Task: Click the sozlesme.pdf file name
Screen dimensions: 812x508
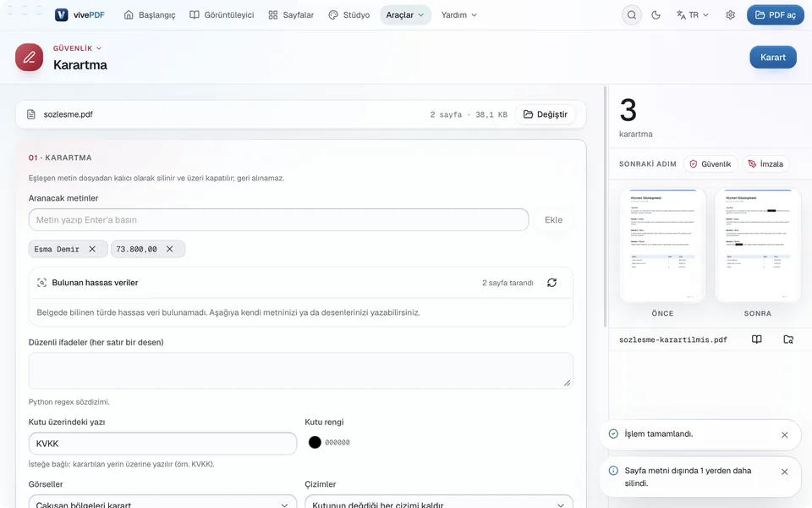Action: pyautogui.click(x=68, y=114)
